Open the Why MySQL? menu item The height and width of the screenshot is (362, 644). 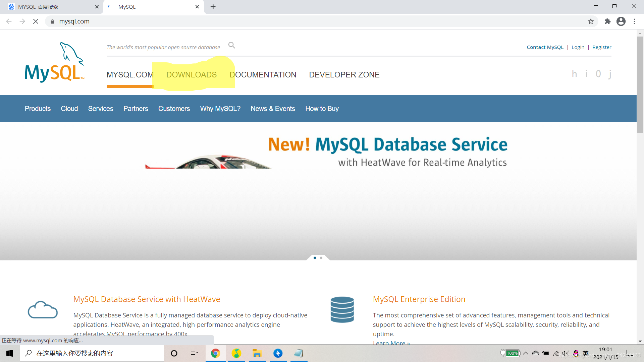[x=220, y=109]
